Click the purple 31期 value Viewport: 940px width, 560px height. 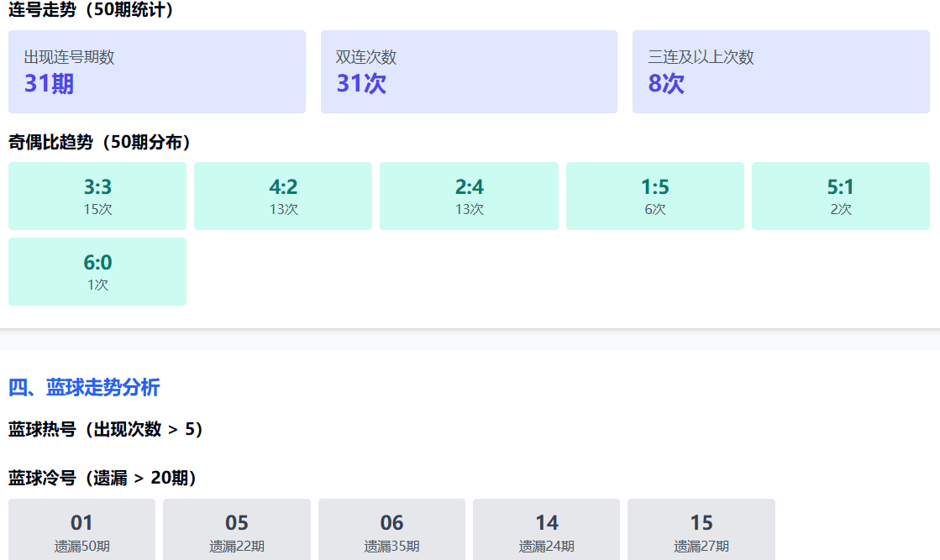click(49, 84)
